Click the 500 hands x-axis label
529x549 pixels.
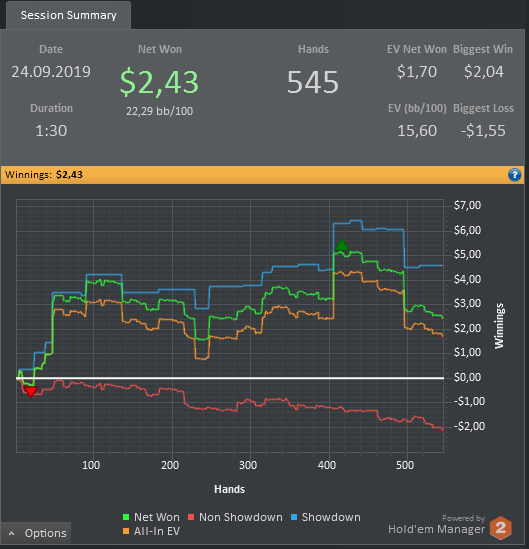pyautogui.click(x=405, y=465)
